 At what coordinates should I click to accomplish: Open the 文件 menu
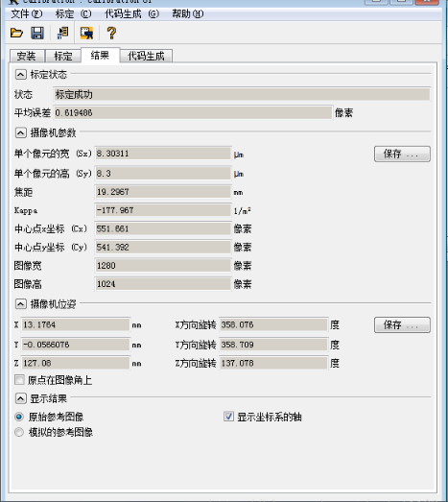click(27, 13)
